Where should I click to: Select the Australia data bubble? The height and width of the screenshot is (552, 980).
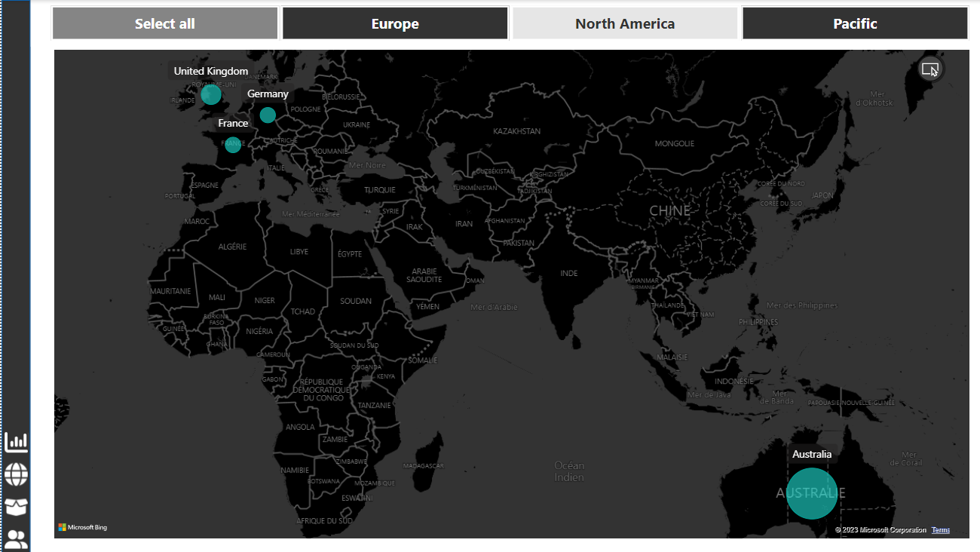[x=812, y=494]
